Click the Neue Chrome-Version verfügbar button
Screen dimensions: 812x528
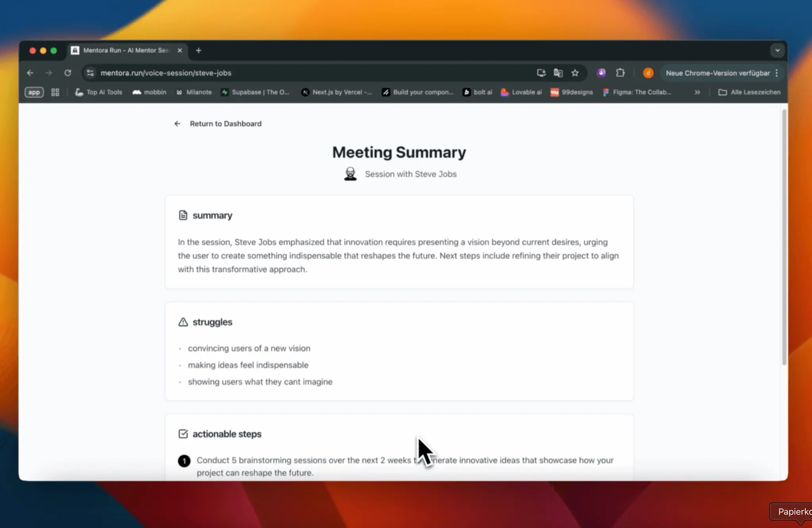coord(718,73)
